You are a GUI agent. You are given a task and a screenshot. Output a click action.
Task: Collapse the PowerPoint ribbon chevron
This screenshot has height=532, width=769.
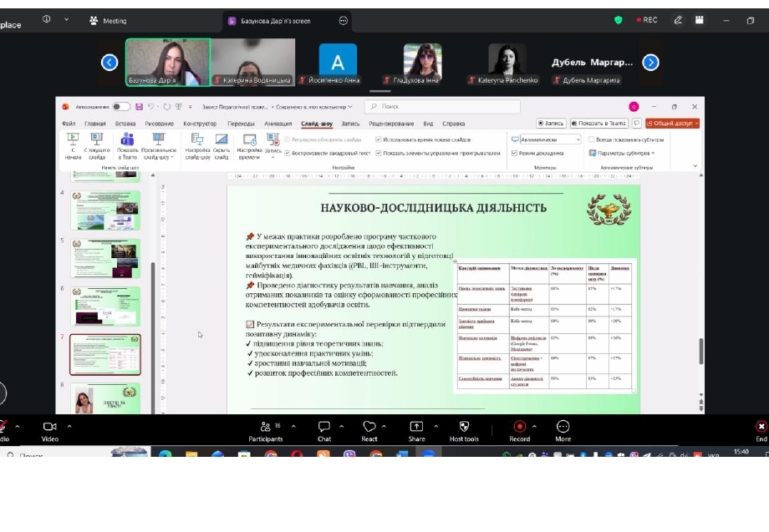695,166
